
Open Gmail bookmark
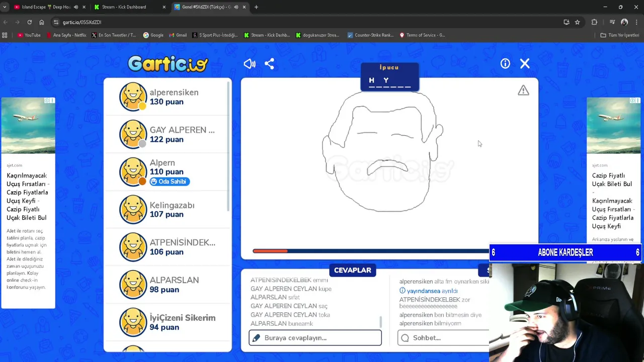pos(178,35)
